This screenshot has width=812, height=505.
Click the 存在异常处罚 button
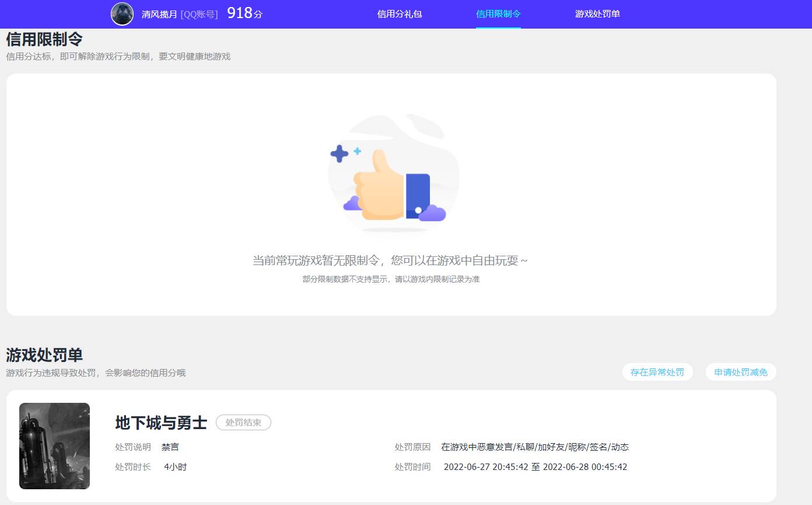657,372
